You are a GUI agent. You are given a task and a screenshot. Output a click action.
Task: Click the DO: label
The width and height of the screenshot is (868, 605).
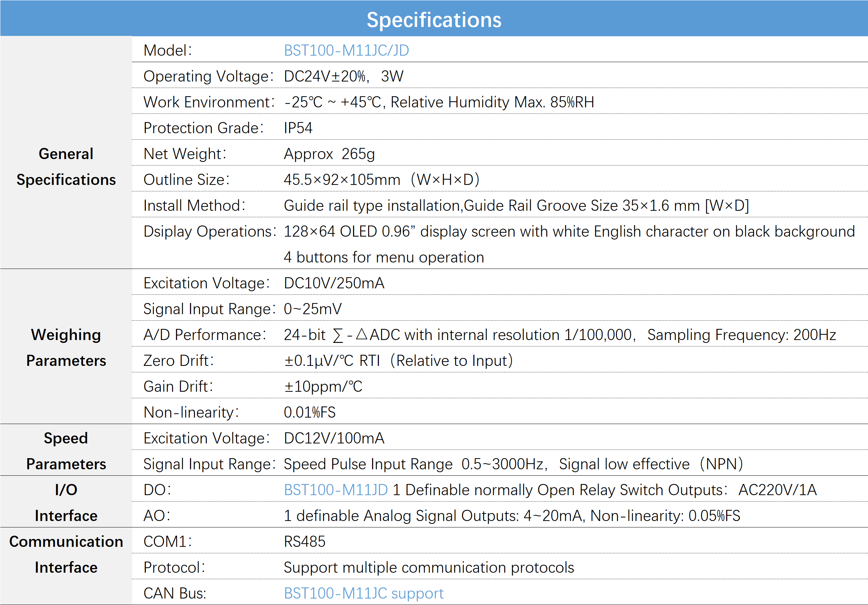157,490
